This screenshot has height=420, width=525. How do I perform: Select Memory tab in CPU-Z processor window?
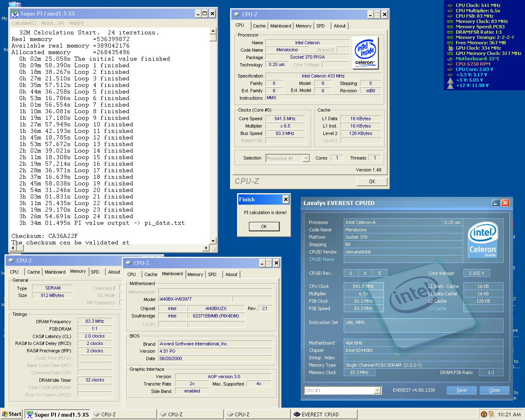(304, 26)
